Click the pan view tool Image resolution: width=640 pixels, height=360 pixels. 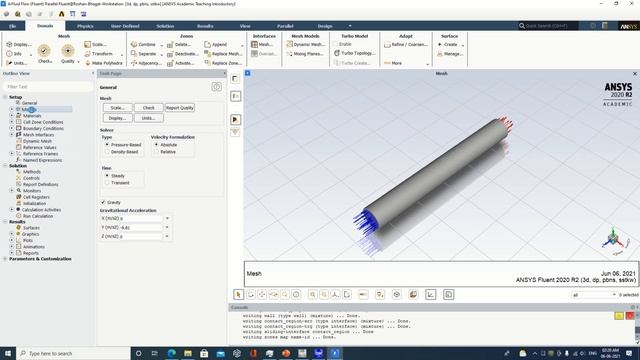[x=262, y=294]
